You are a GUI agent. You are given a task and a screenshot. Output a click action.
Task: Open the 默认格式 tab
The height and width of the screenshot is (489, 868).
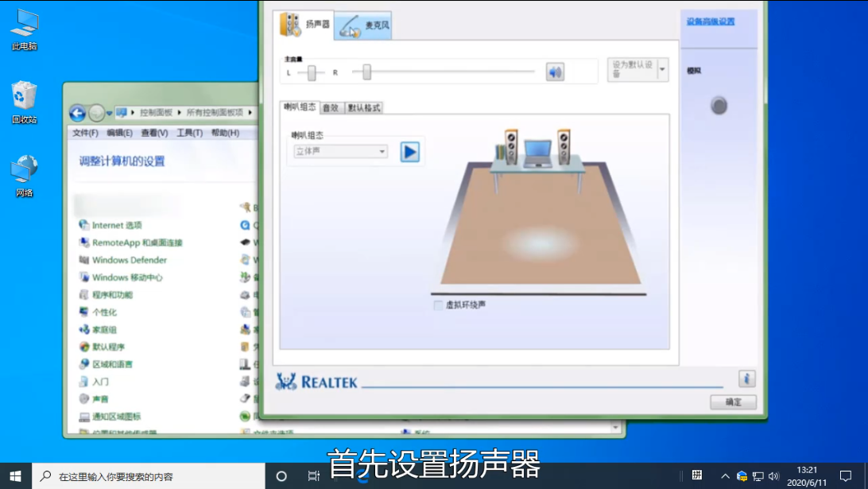[x=364, y=107]
